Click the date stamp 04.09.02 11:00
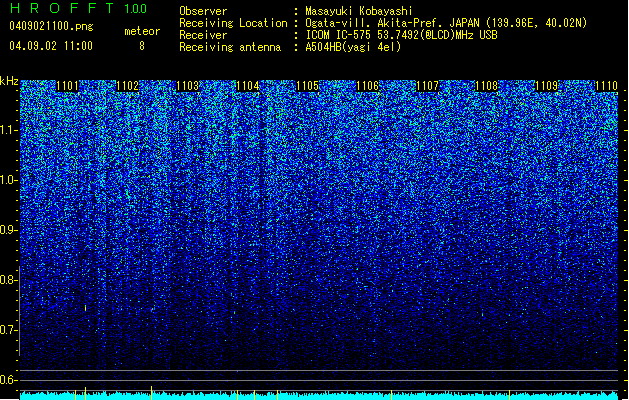 [x=51, y=46]
